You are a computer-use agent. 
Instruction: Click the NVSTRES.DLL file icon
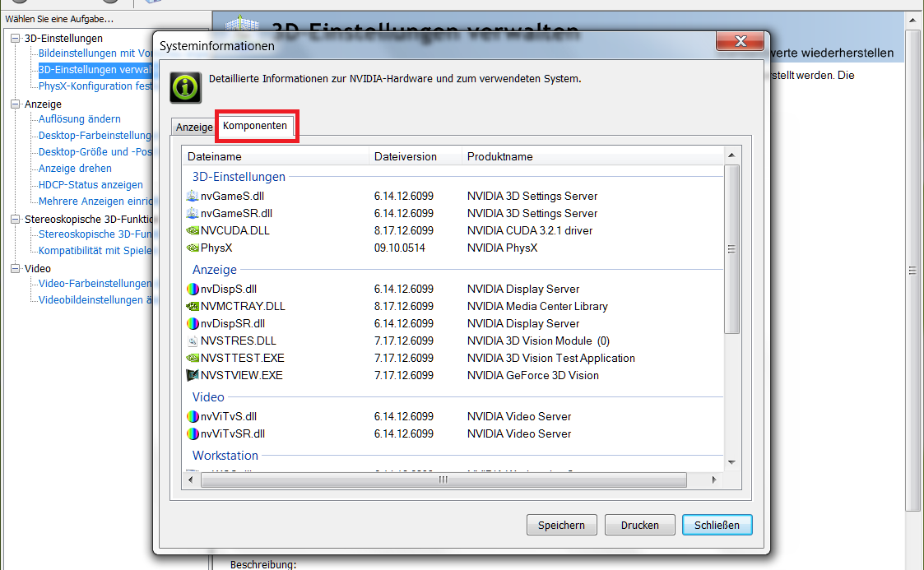tap(192, 341)
